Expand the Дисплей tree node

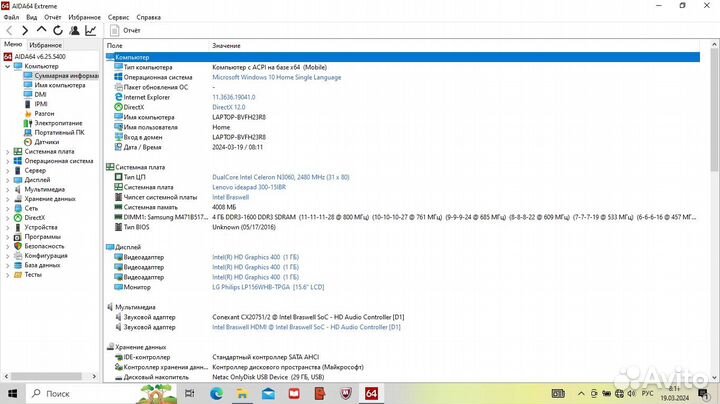click(x=7, y=180)
